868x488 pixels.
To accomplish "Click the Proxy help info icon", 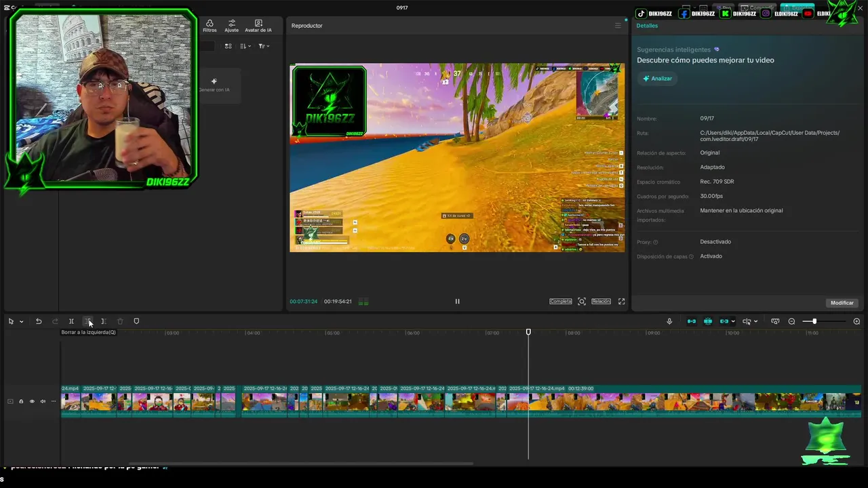I will point(655,242).
